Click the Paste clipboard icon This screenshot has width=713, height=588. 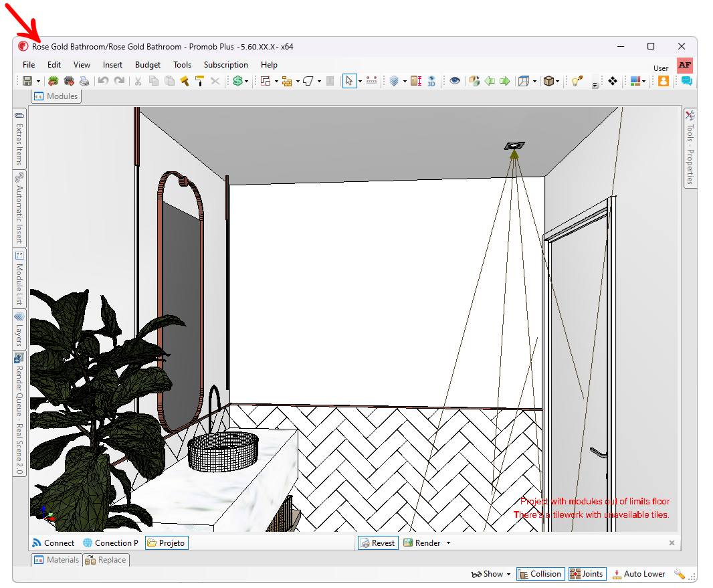coord(170,81)
